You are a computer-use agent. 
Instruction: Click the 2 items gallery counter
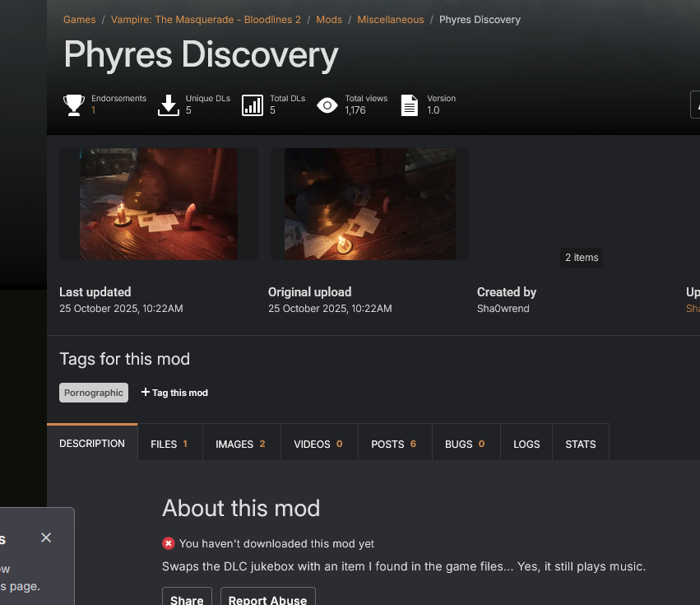(x=582, y=258)
